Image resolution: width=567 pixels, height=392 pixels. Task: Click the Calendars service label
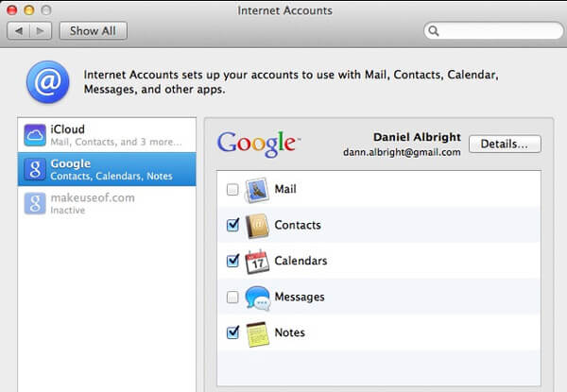pos(301,261)
